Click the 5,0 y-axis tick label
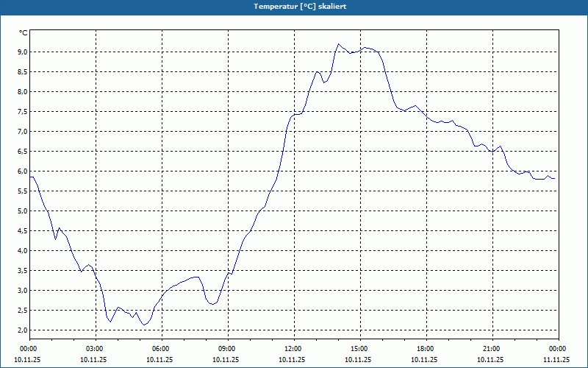The width and height of the screenshot is (588, 368). tap(23, 211)
